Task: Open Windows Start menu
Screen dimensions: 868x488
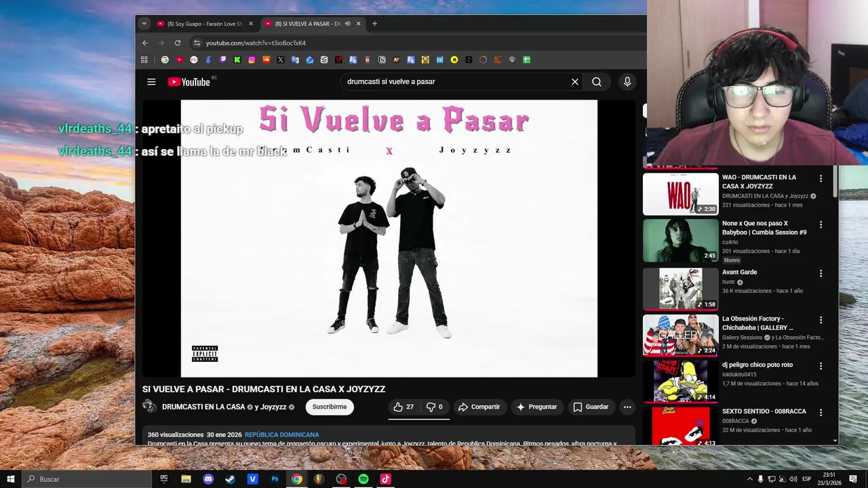Action: pyautogui.click(x=11, y=479)
